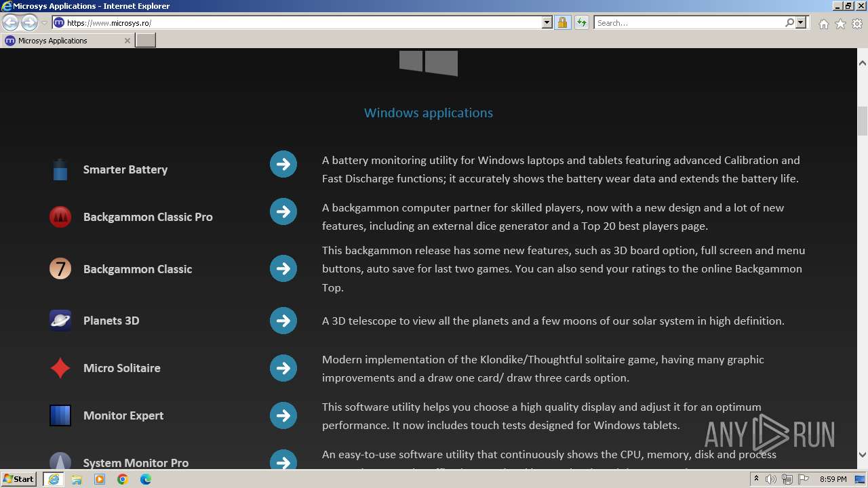This screenshot has height=488, width=868.
Task: Click the clock showing 8:59 PM
Action: pos(833,479)
